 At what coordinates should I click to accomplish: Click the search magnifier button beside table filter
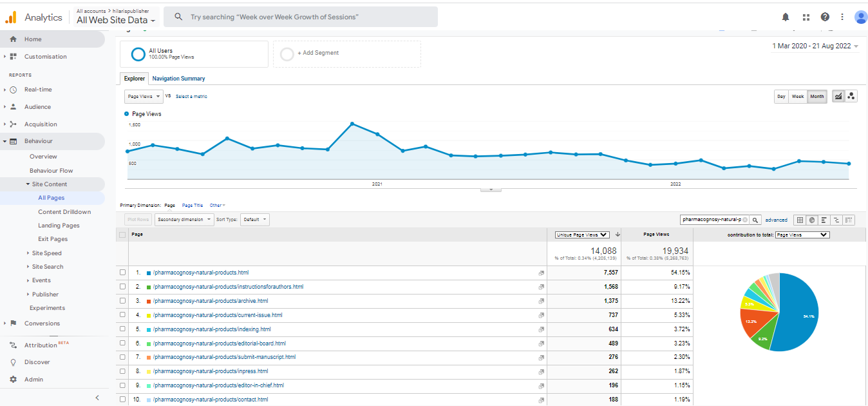click(756, 220)
